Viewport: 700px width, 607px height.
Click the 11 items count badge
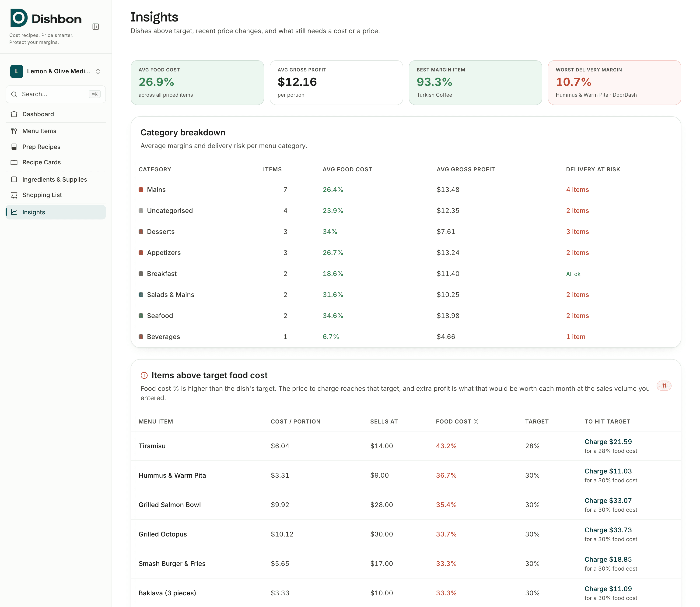tap(664, 386)
